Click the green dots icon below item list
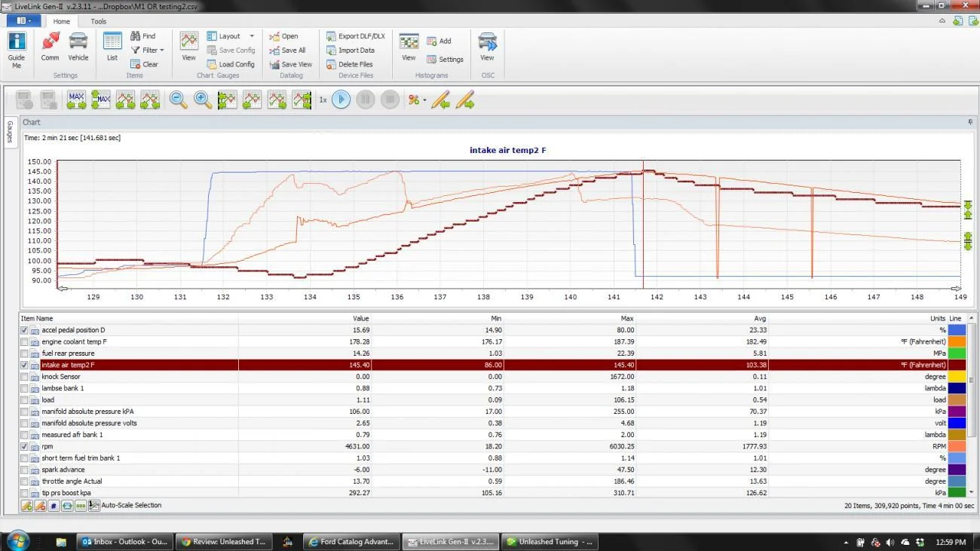980x551 pixels. (81, 506)
